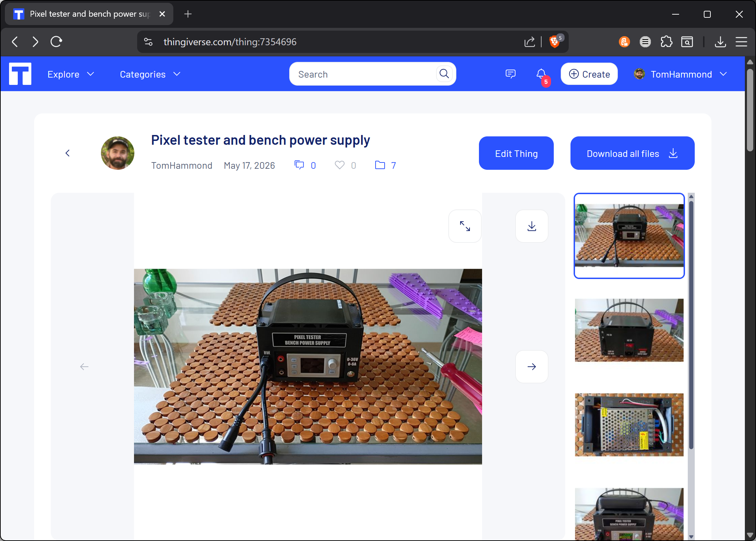The width and height of the screenshot is (756, 541).
Task: Show the previous image with left arrow
Action: pyautogui.click(x=84, y=367)
